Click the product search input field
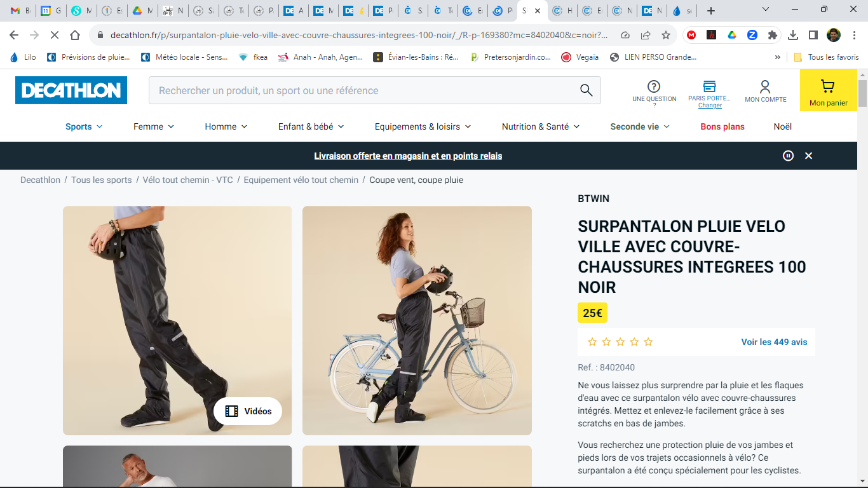 point(362,90)
